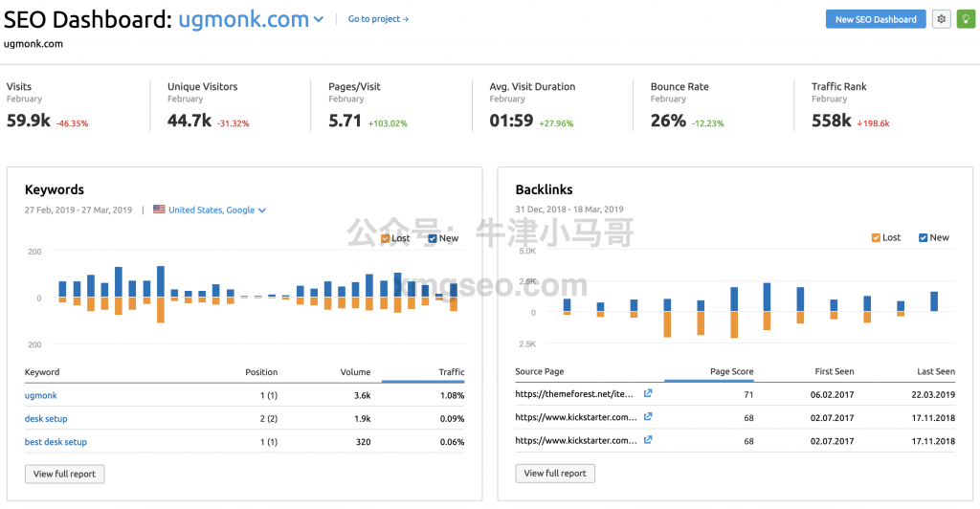The height and width of the screenshot is (509, 980).
Task: Click New SEO Dashboard button
Action: coord(876,19)
